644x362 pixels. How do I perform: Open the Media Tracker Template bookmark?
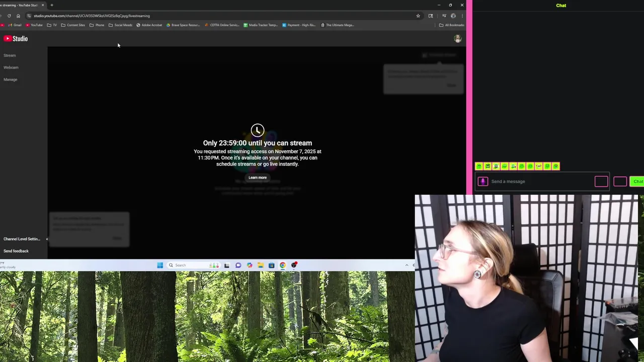click(261, 25)
